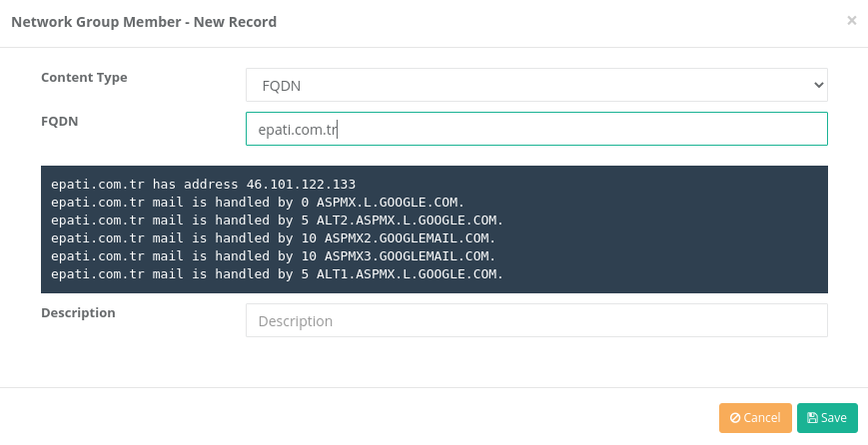Screen dimensions: 868x445
Task: Click the Description field label
Action: pos(78,313)
